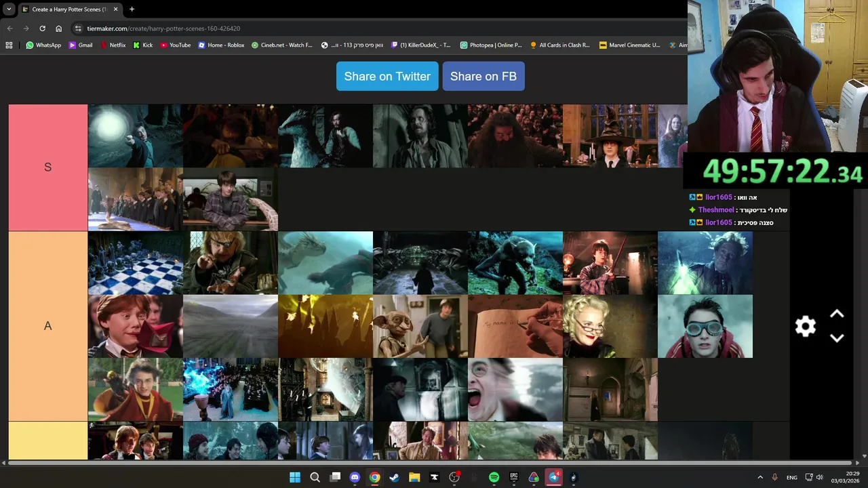Click the Share on FB button
This screenshot has height=488, width=868.
pyautogui.click(x=484, y=77)
